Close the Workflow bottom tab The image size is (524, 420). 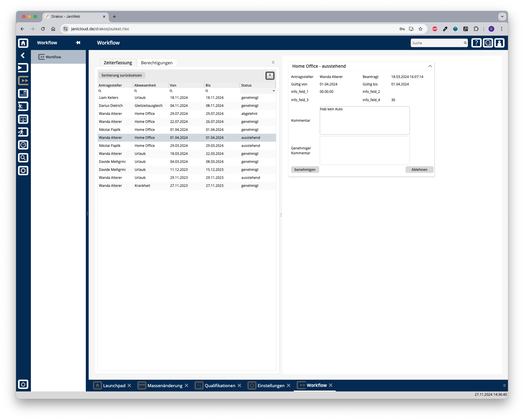[x=331, y=385]
